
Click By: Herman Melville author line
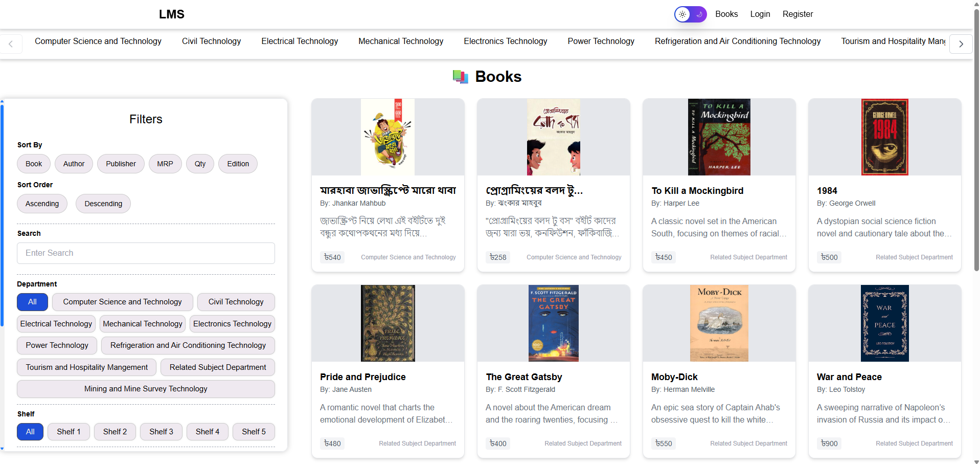coord(683,390)
